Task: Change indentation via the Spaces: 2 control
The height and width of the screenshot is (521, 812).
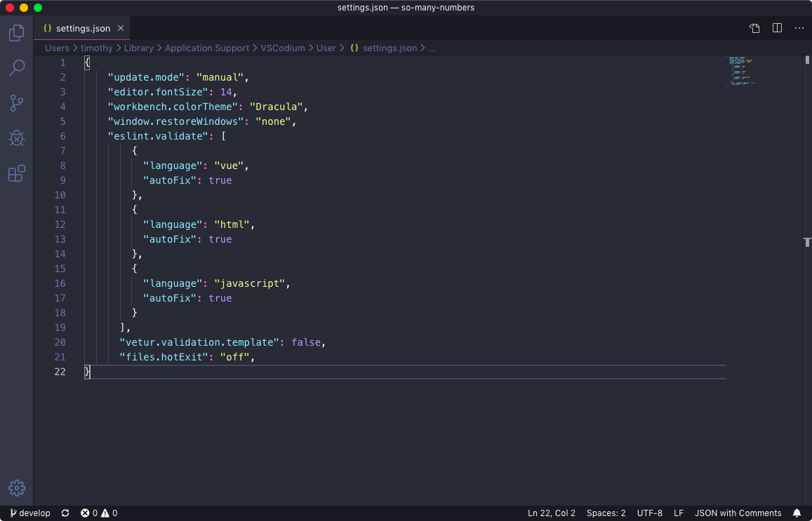Action: [x=606, y=513]
